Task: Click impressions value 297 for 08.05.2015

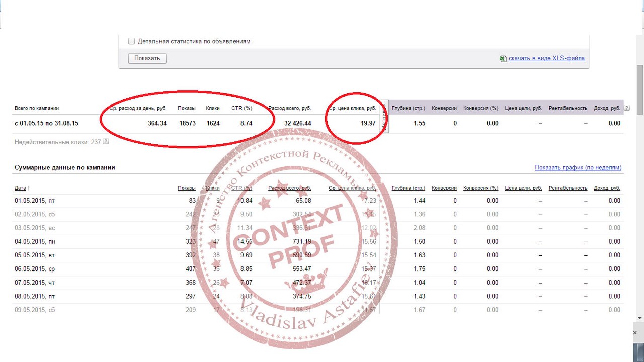Action: (191, 296)
